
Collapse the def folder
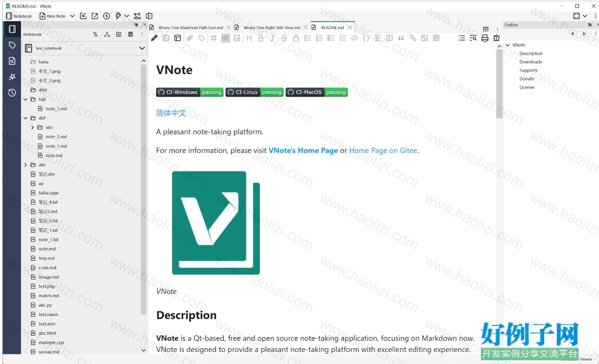tap(26, 118)
